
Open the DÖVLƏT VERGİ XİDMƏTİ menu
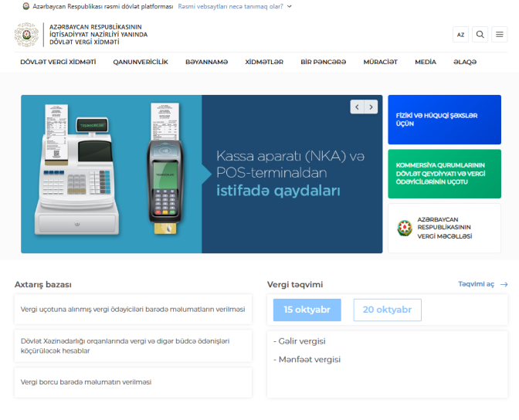pyautogui.click(x=58, y=62)
